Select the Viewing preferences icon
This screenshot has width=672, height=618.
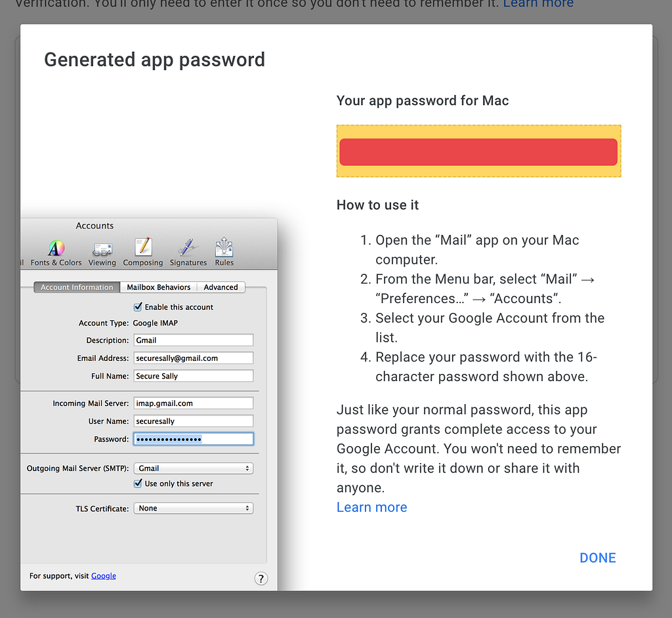point(102,249)
